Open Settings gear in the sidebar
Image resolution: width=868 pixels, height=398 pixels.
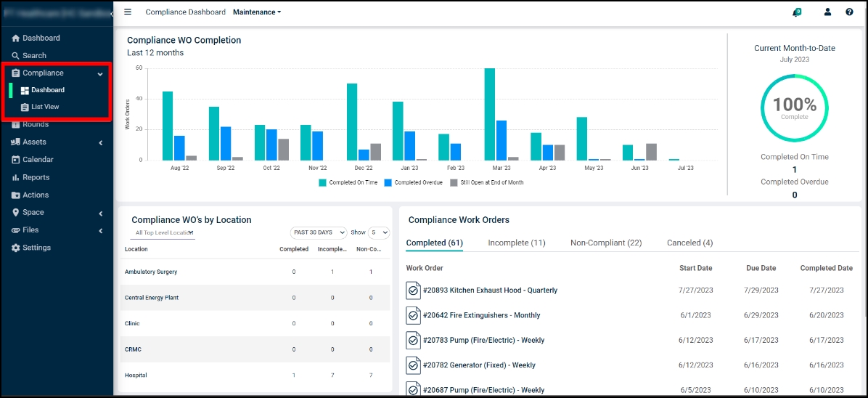[31, 248]
